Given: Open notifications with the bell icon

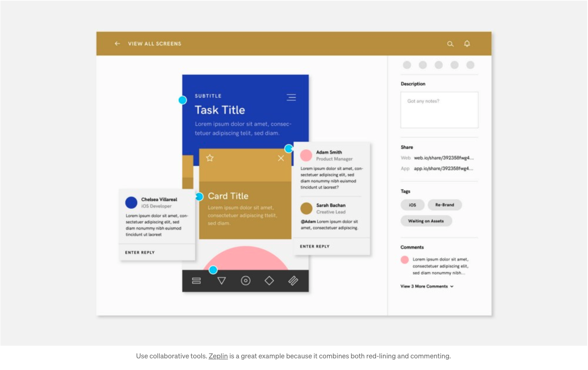Looking at the screenshot, I should pos(467,43).
